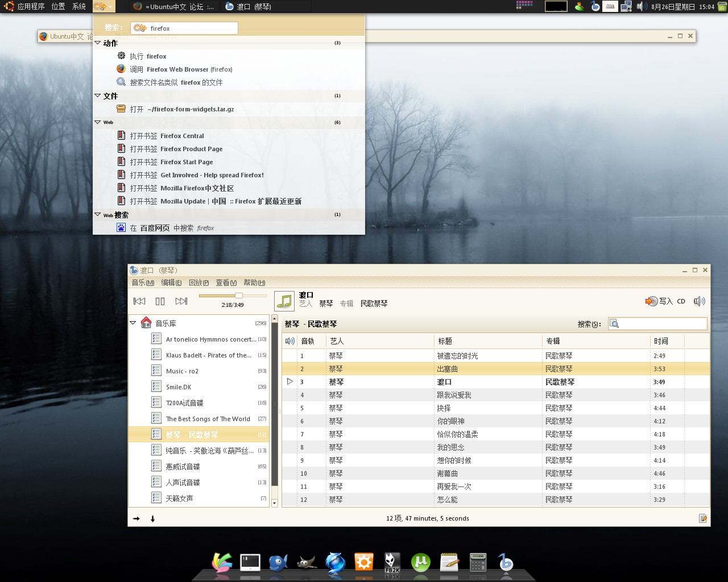The width and height of the screenshot is (728, 582).
Task: Collapse the 动作 section in Deskbar results
Action: 98,43
